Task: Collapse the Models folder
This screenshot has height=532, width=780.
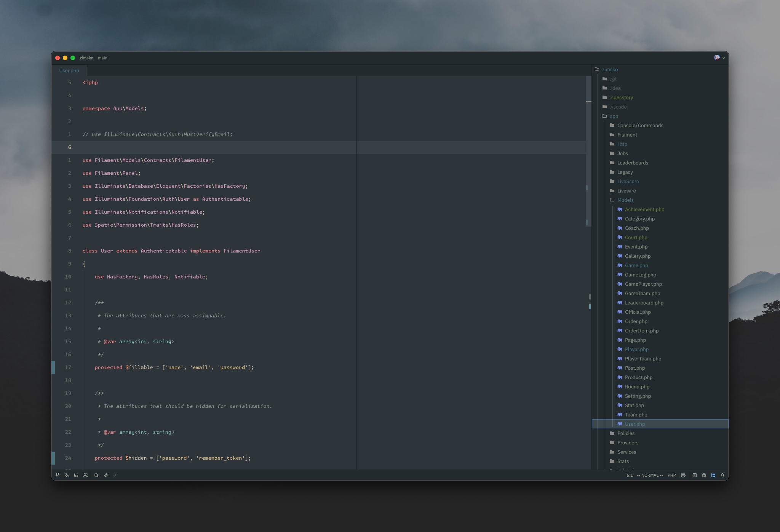Action: [660, 200]
